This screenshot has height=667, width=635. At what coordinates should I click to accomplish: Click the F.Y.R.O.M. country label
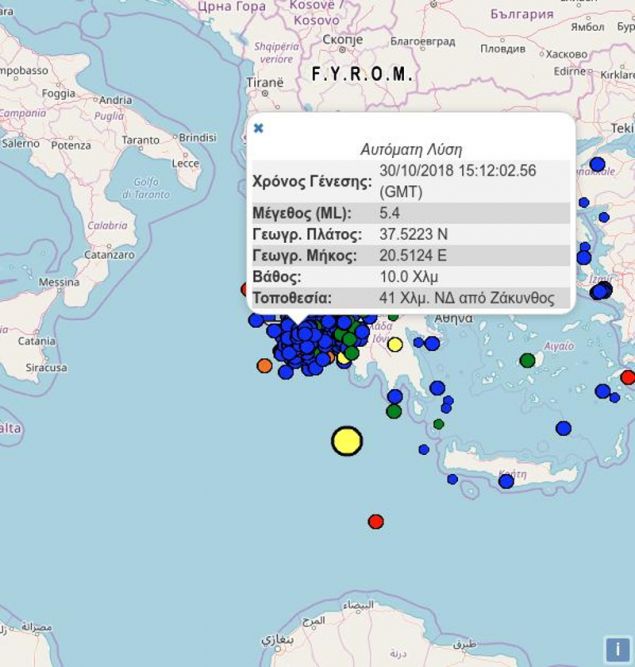(362, 75)
